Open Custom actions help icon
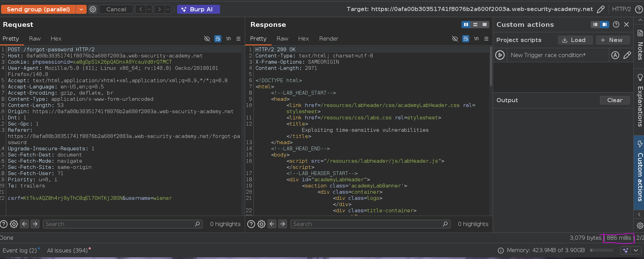The image size is (644, 259). click(616, 24)
